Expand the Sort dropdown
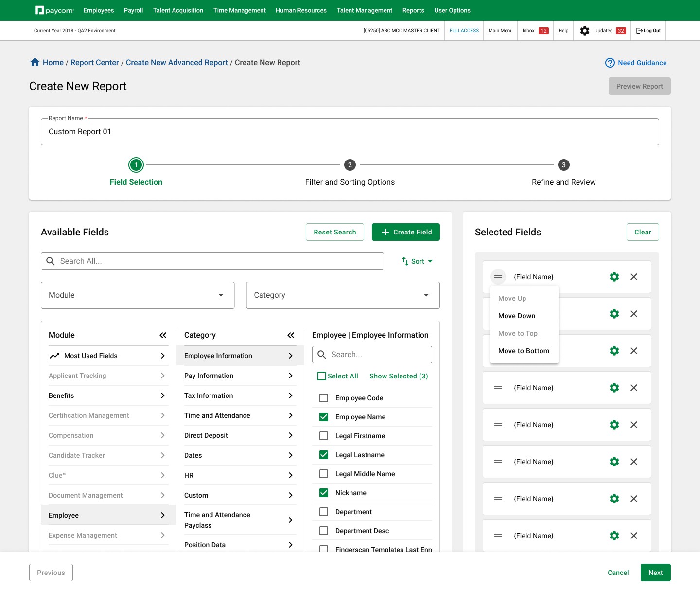 [x=417, y=261]
